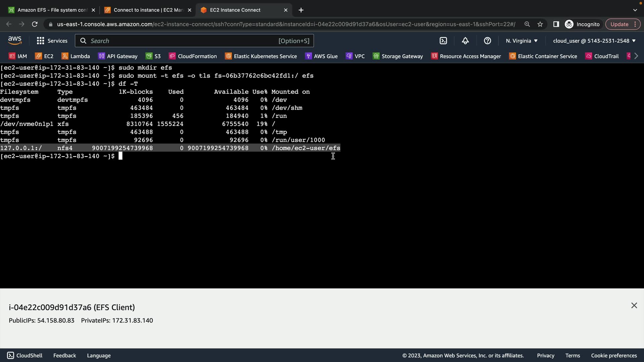
Task: Open Lambda favorite shortcut
Action: click(x=76, y=56)
